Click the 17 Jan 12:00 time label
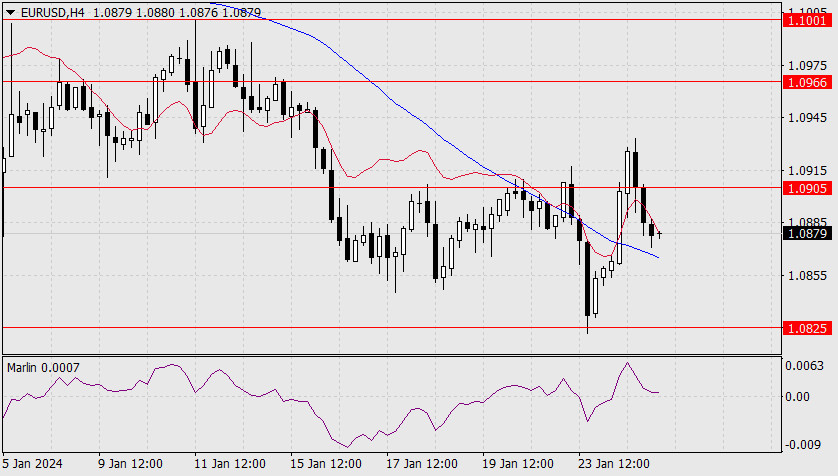The height and width of the screenshot is (476, 838). coord(422,463)
